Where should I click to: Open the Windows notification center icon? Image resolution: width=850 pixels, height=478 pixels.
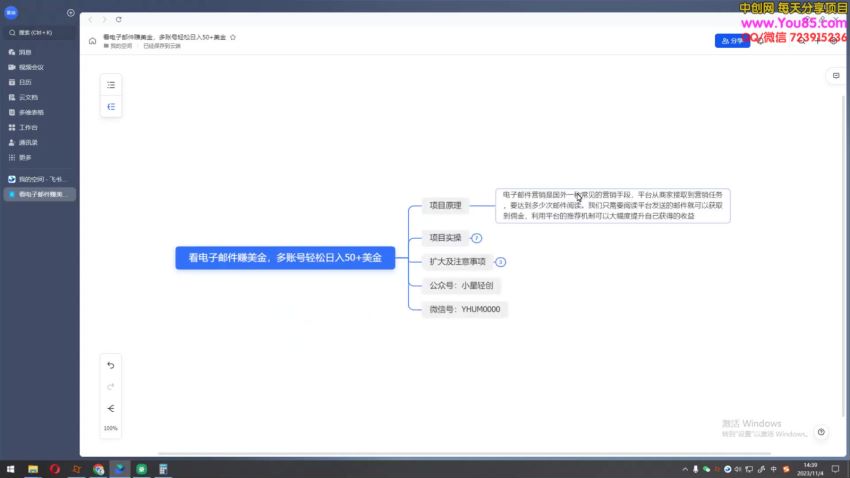point(835,469)
